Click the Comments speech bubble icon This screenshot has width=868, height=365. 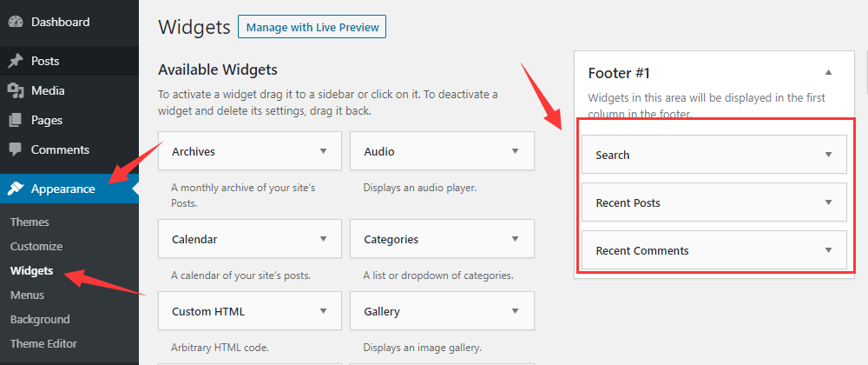pos(16,150)
